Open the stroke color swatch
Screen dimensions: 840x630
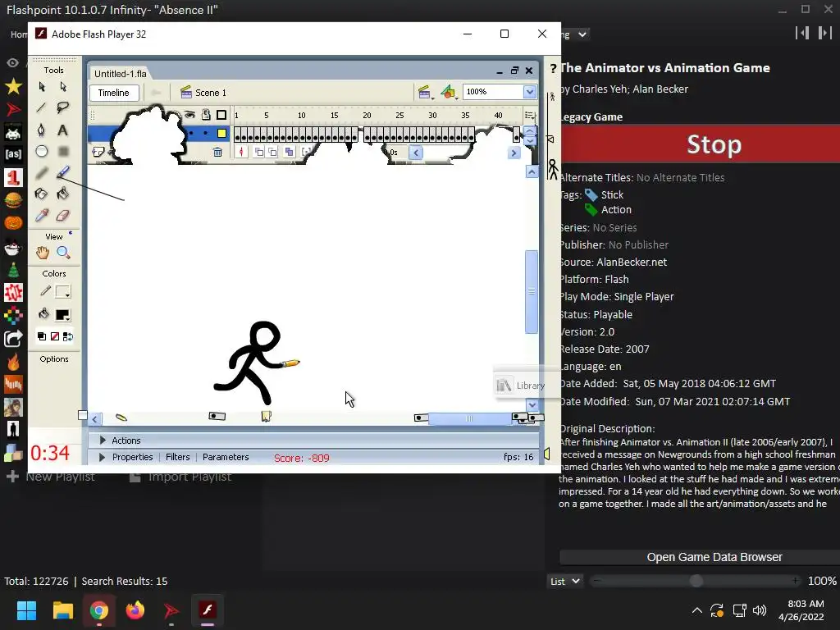point(63,292)
